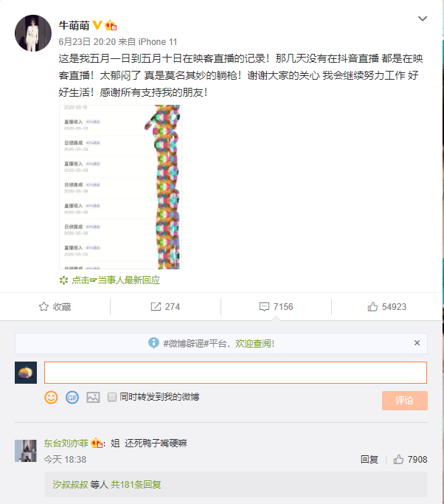This screenshot has width=444, height=504.
Task: Dismiss the 微博辟谣 notice banner
Action: [417, 343]
